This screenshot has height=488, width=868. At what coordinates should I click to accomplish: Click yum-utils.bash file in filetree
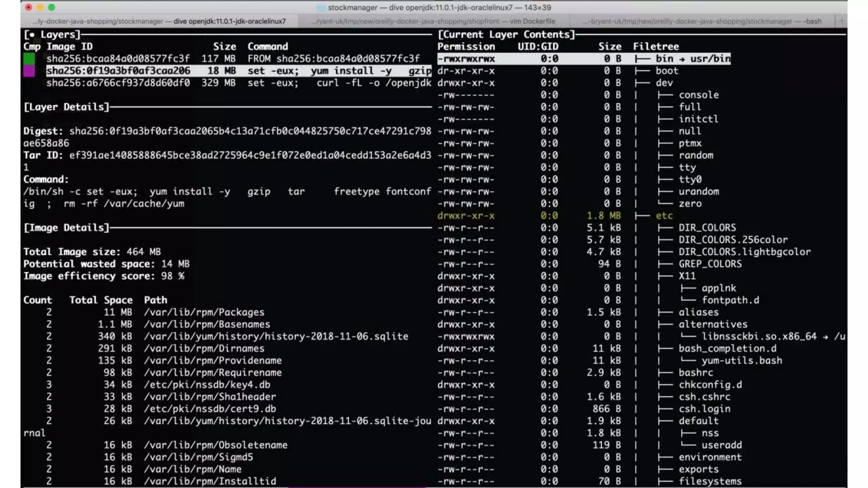click(x=741, y=360)
